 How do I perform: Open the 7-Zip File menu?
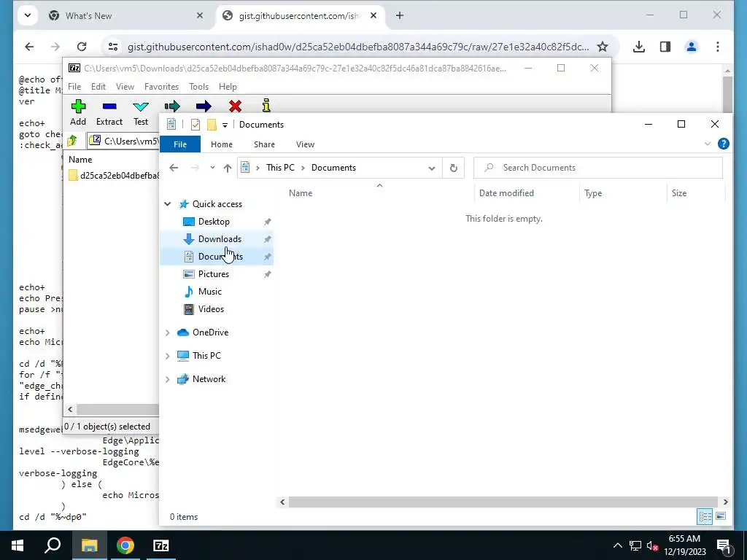[x=74, y=87]
